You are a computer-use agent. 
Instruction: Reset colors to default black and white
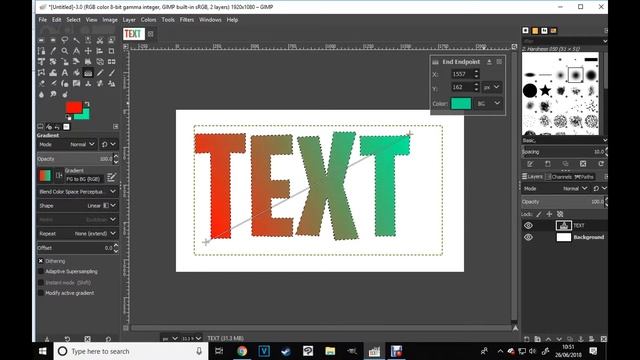[68, 118]
